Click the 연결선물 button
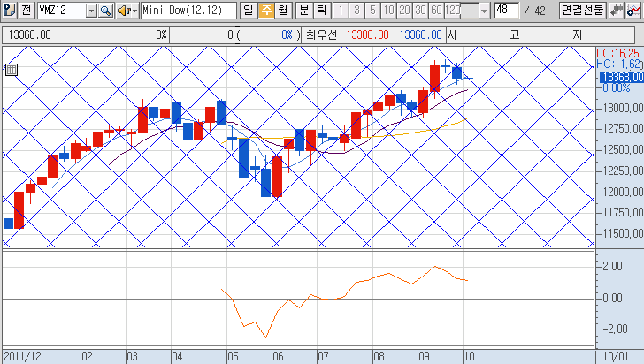This screenshot has width=644, height=364. (582, 11)
